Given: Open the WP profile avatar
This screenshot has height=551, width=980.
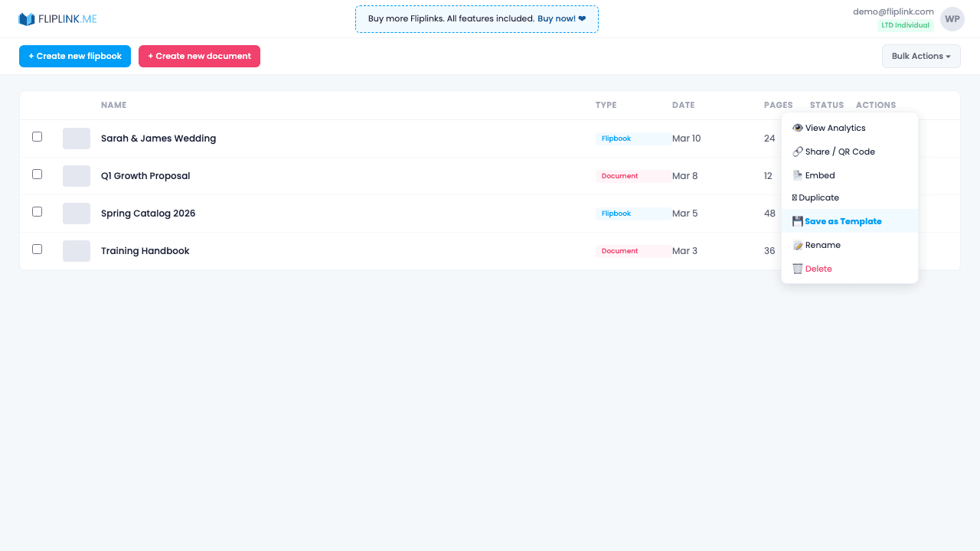Looking at the screenshot, I should pyautogui.click(x=952, y=18).
